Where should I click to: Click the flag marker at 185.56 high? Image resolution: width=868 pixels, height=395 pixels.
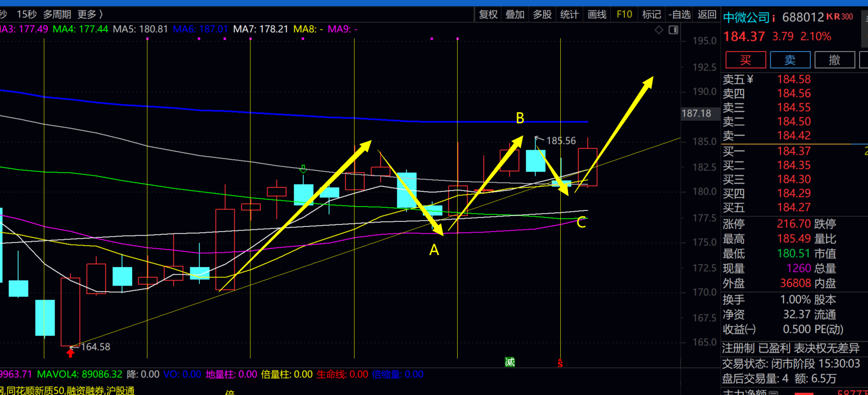[538, 139]
